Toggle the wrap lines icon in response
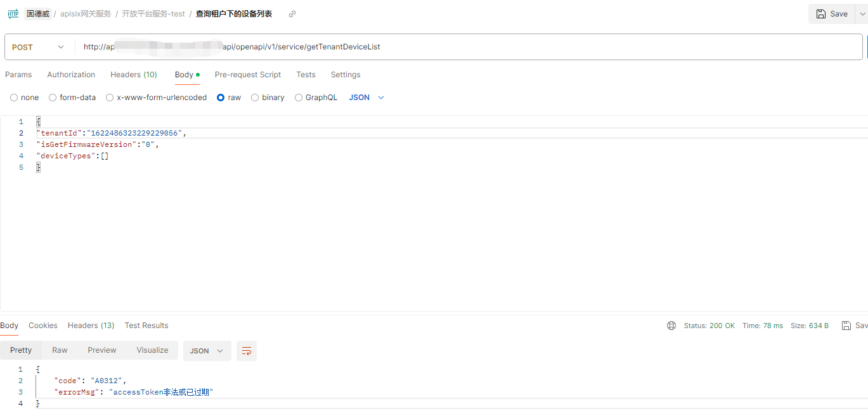Viewport: 868px width, 418px height. point(247,351)
